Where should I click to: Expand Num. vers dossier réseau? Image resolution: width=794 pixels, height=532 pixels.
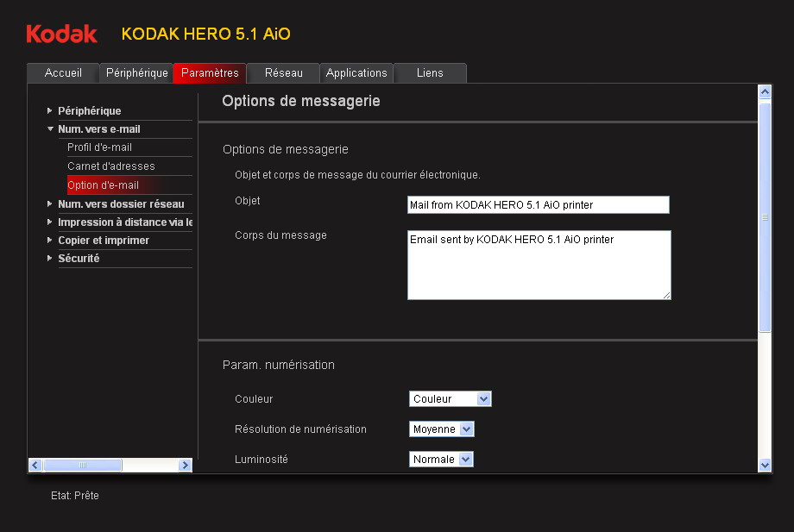(120, 204)
